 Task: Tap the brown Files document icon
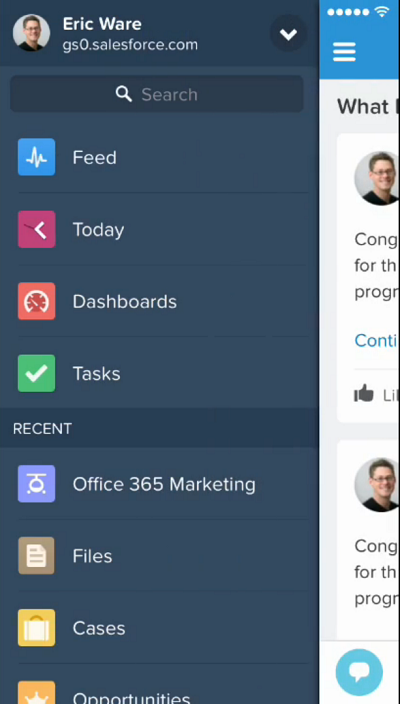36,556
